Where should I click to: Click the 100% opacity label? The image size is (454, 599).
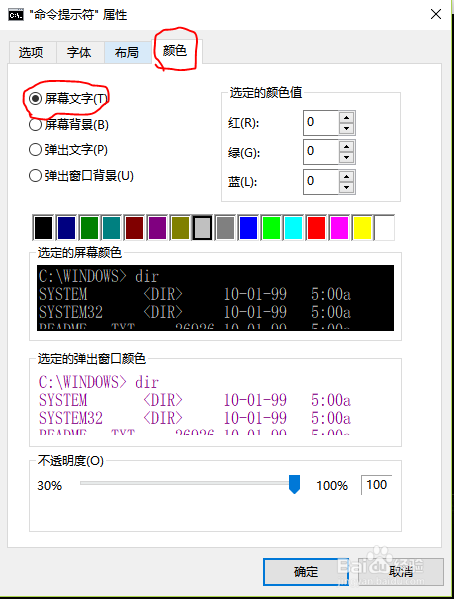332,486
